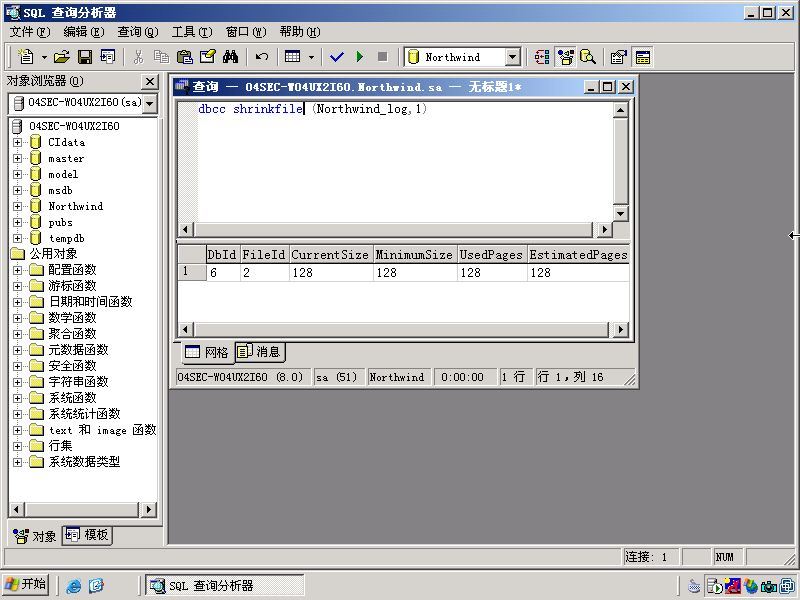Screen dimensions: 800x600
Task: Click the Object Browser scroll right arrow
Action: pos(148,509)
